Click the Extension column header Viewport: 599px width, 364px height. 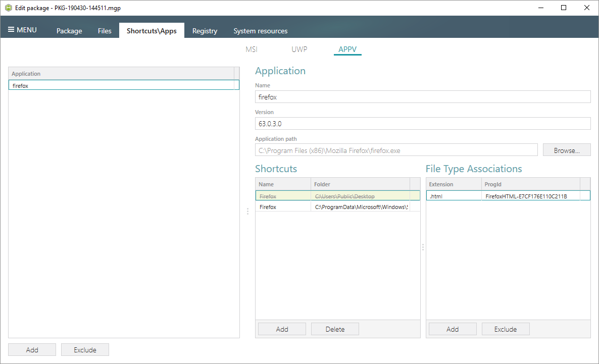[x=454, y=184]
